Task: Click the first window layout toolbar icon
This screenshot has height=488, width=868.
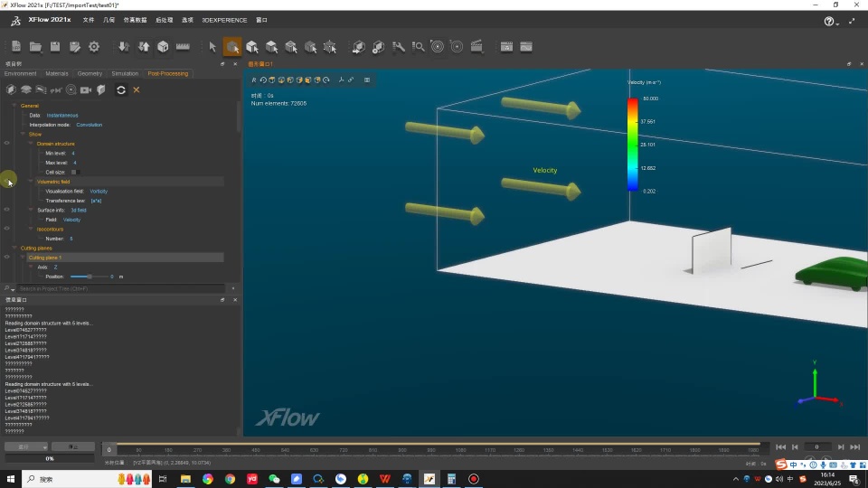Action: (x=506, y=47)
